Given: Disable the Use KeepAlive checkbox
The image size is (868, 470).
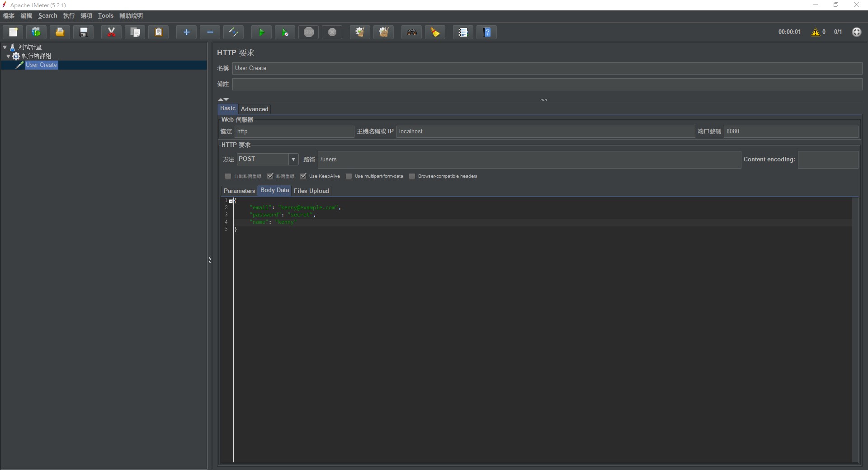Looking at the screenshot, I should (x=303, y=176).
